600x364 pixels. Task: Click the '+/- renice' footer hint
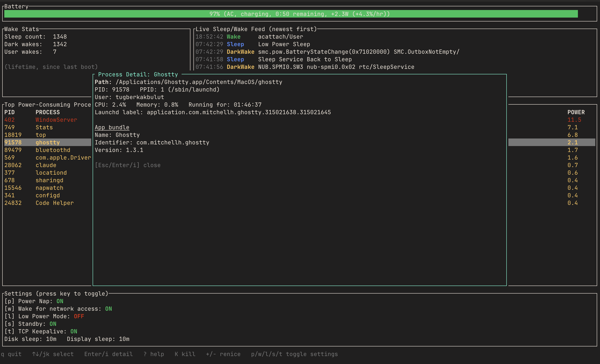click(x=223, y=354)
